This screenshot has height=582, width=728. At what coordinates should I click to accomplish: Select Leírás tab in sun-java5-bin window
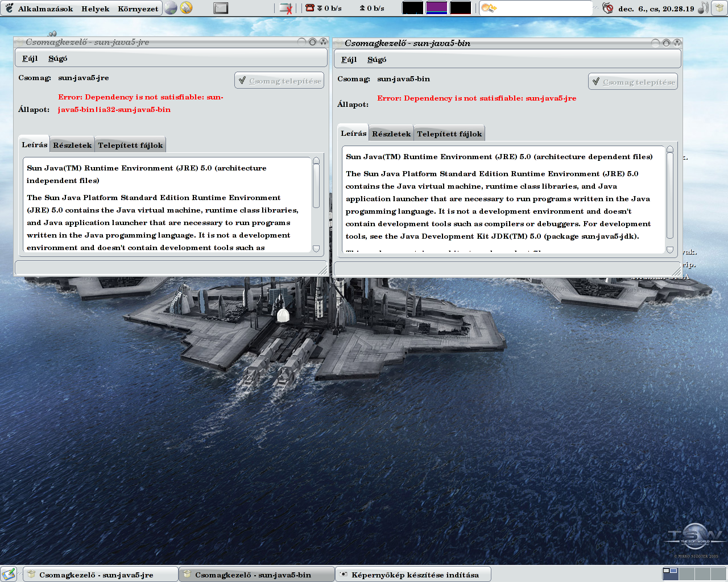coord(353,134)
